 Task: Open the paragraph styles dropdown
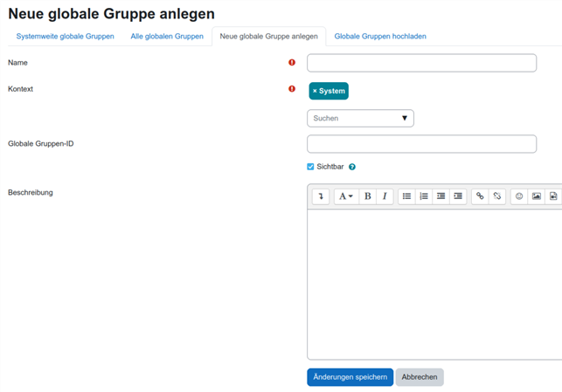(346, 196)
